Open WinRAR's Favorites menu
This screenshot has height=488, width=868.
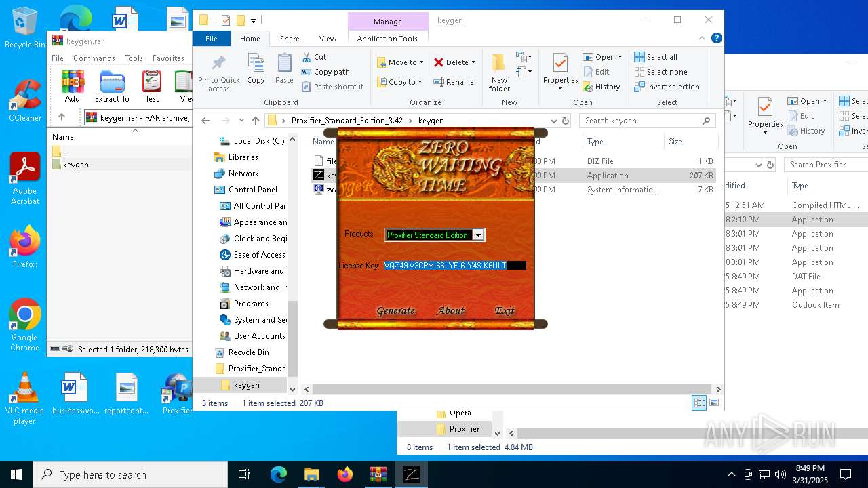tap(168, 58)
